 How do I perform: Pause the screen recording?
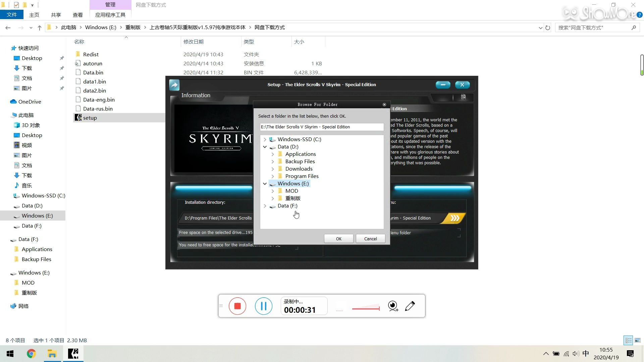264,306
